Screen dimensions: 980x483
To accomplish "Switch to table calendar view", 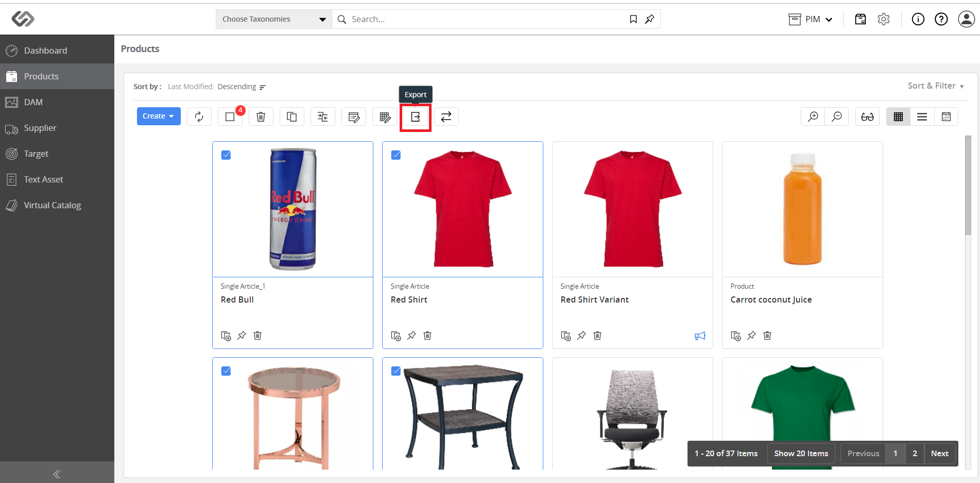I will 946,117.
